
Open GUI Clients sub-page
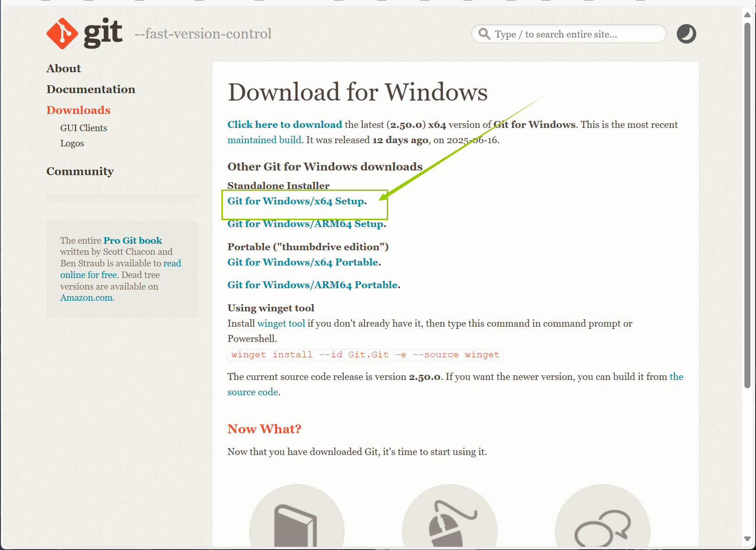coord(83,128)
